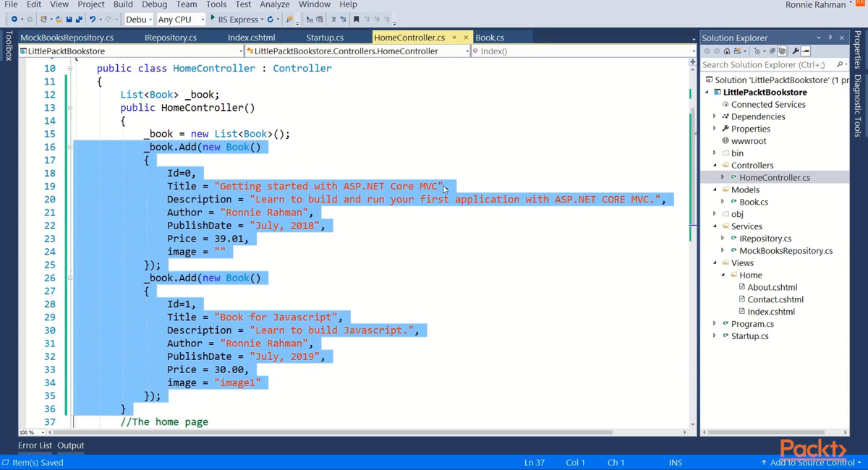Click the Find in Files toolbar icon
The width and height of the screenshot is (868, 470).
(289, 19)
